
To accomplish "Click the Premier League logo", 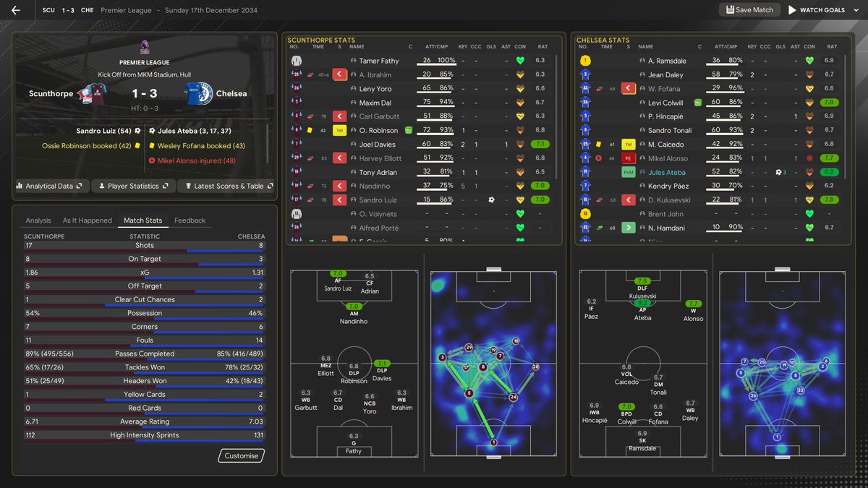I will 145,47.
